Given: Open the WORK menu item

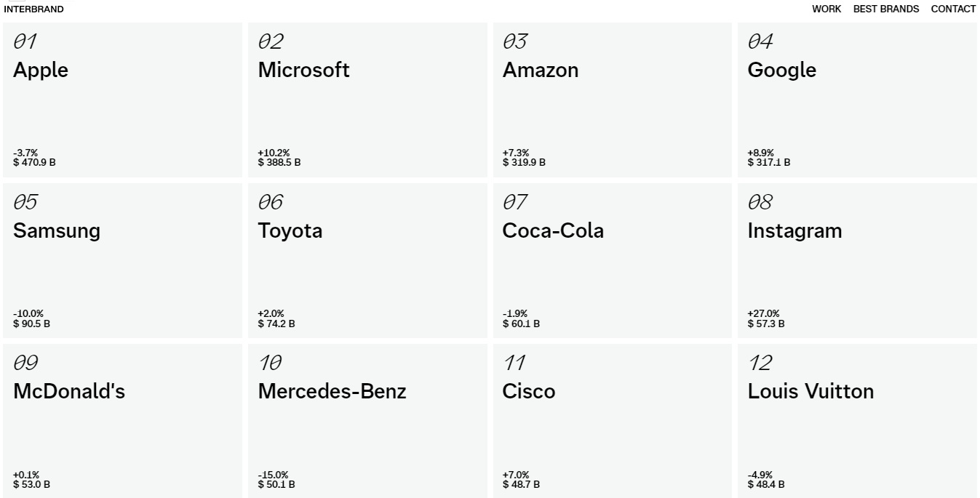Looking at the screenshot, I should coord(826,9).
